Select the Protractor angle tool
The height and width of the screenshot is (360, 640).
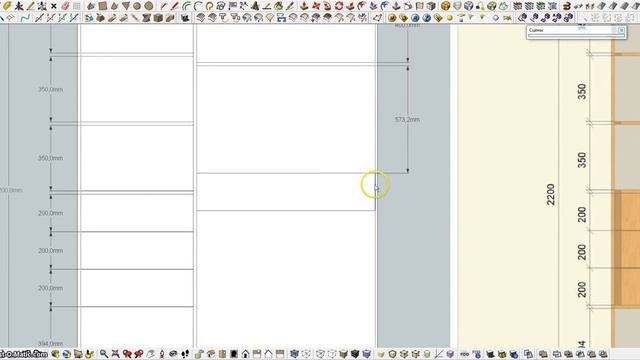tap(267, 6)
